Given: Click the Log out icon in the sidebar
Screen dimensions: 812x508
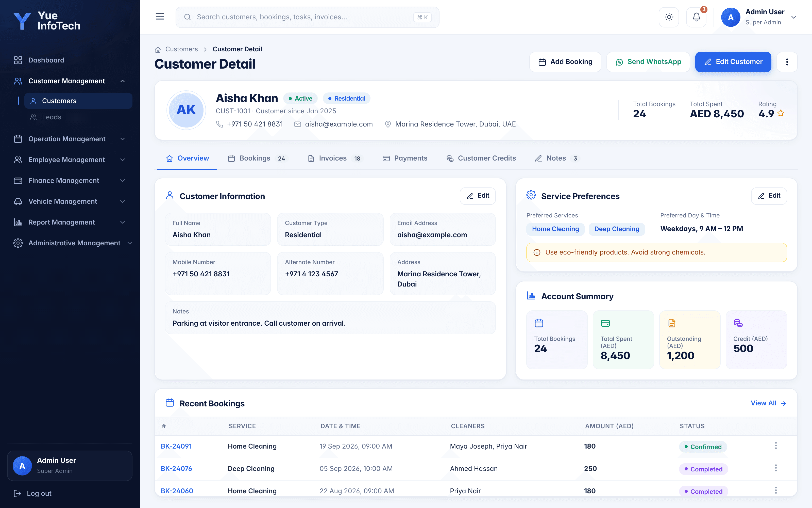Looking at the screenshot, I should click(x=18, y=493).
